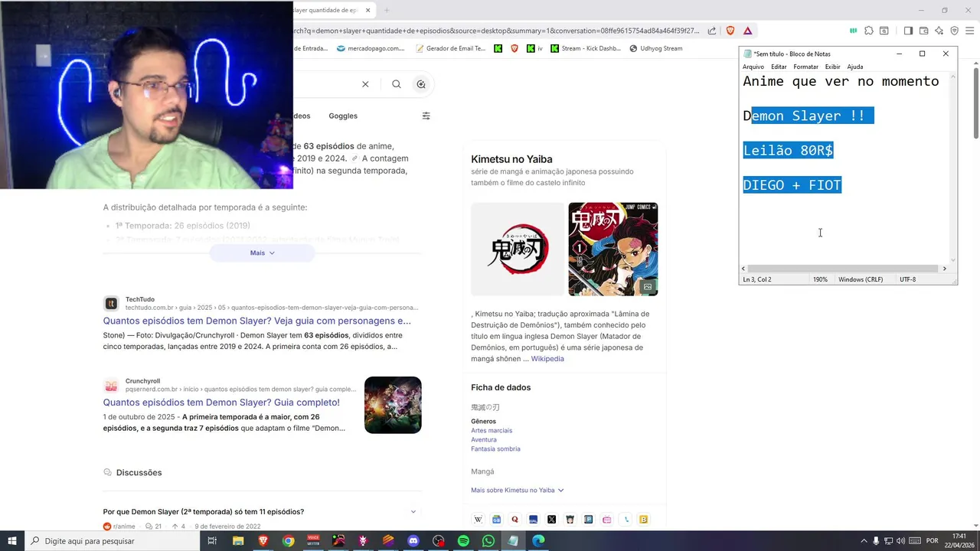Expand Mais sobre Kimetsu no Yaiba
The height and width of the screenshot is (551, 980).
[517, 490]
